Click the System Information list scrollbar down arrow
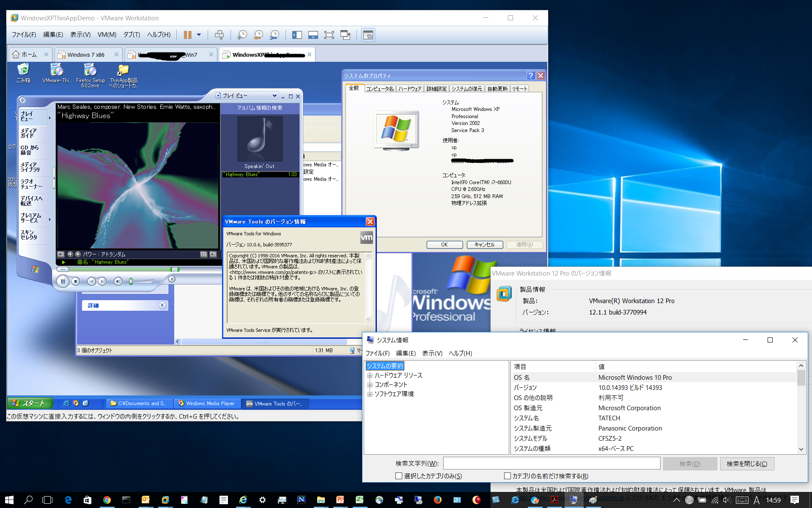Viewport: 812px width, 508px height. point(801,449)
